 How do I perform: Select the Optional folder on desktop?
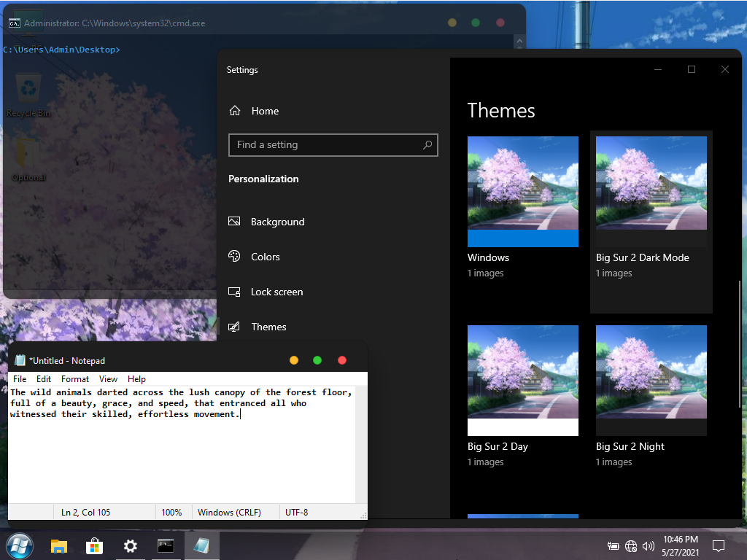tap(28, 160)
